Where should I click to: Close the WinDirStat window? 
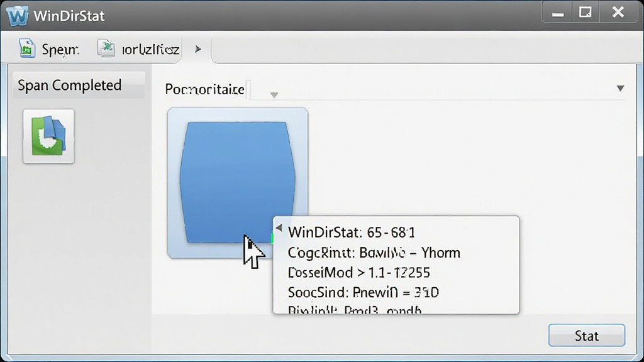coord(618,13)
